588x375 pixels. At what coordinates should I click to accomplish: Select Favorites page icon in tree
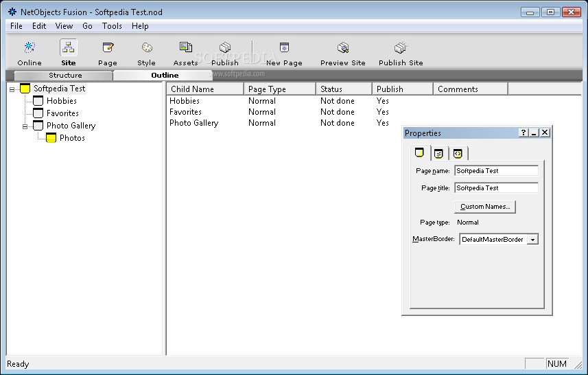pyautogui.click(x=38, y=113)
